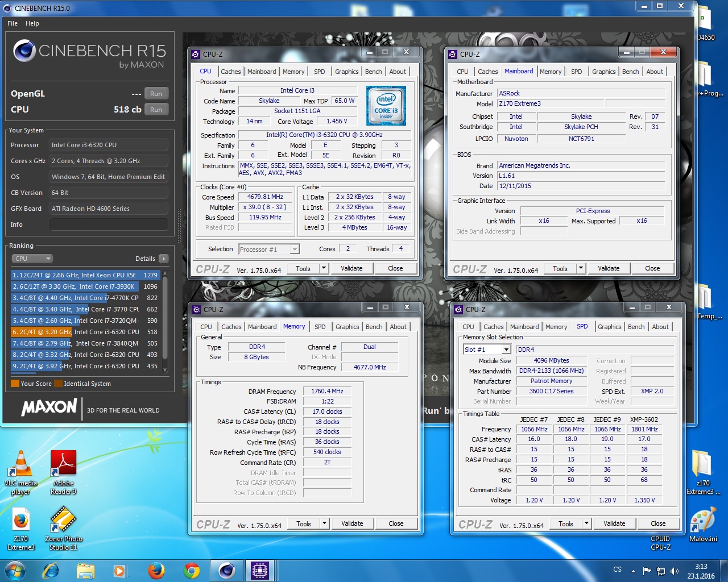Click Core Speed value 4679.81 MHz
Screen dimensions: 728x582
tap(265, 197)
